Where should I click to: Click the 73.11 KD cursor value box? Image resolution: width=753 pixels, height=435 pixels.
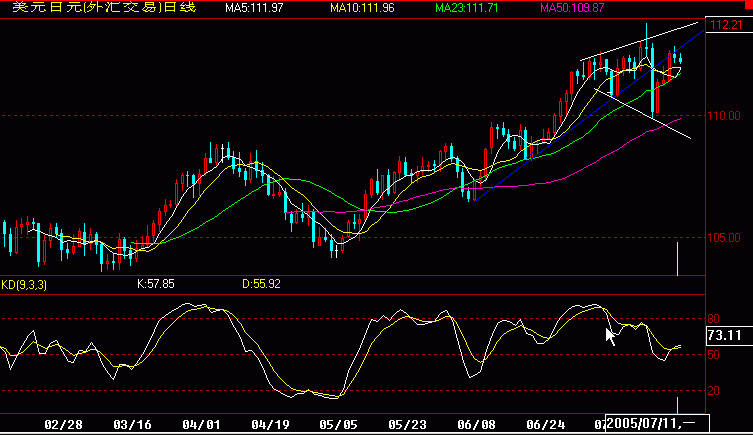(x=729, y=335)
